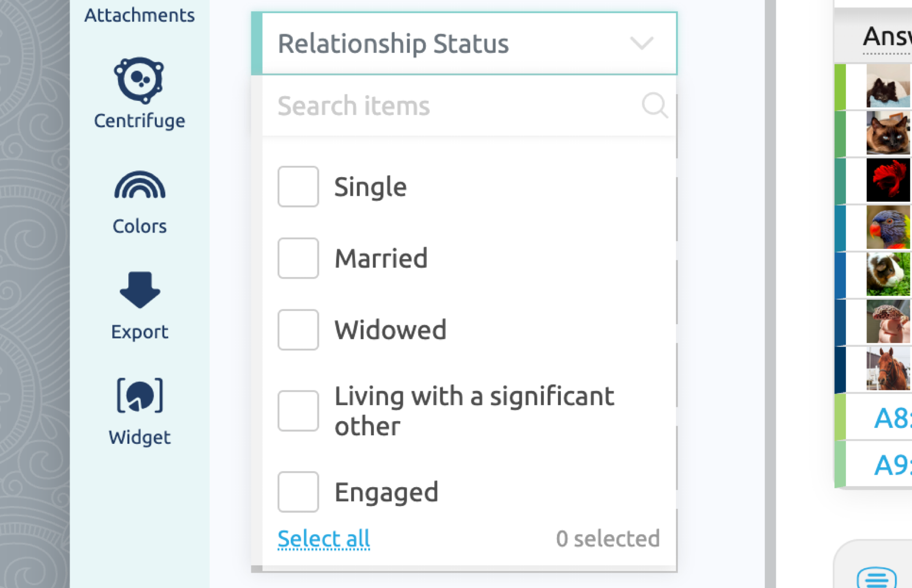Collapse the Relationship Status dropdown chevron
The width and height of the screenshot is (912, 588).
pos(641,43)
